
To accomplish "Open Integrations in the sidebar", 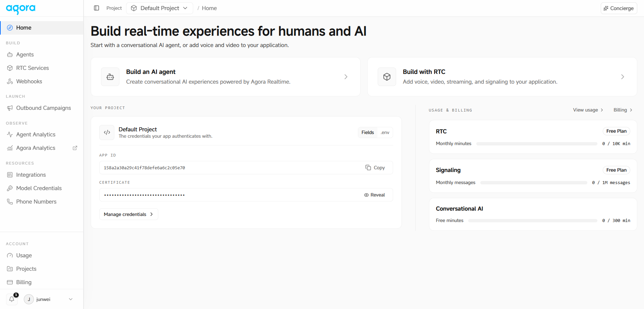I will pyautogui.click(x=42, y=175).
